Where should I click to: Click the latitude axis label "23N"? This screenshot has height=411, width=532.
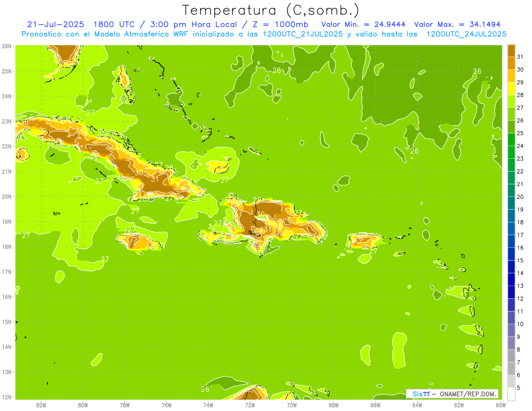(x=6, y=121)
